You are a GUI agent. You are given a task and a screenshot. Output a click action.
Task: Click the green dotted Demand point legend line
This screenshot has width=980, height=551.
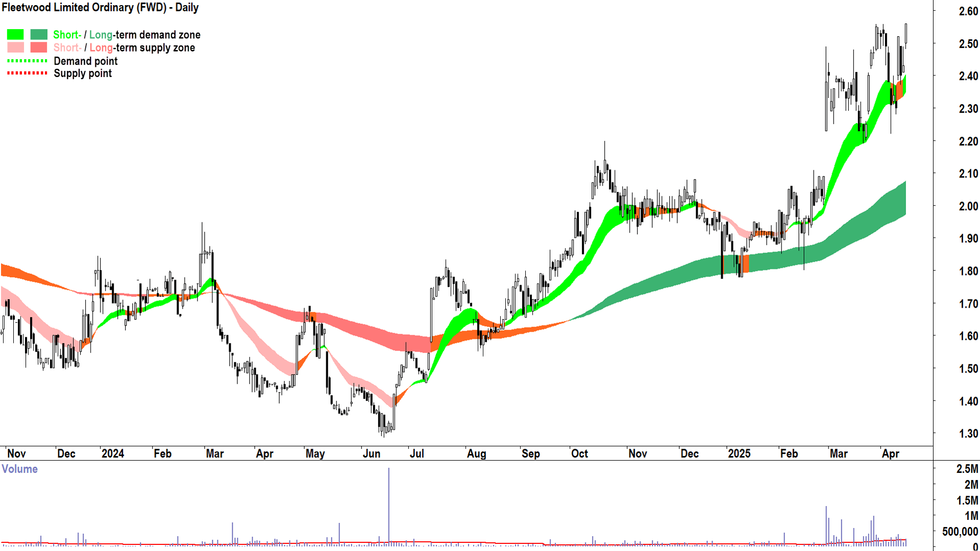[27, 61]
